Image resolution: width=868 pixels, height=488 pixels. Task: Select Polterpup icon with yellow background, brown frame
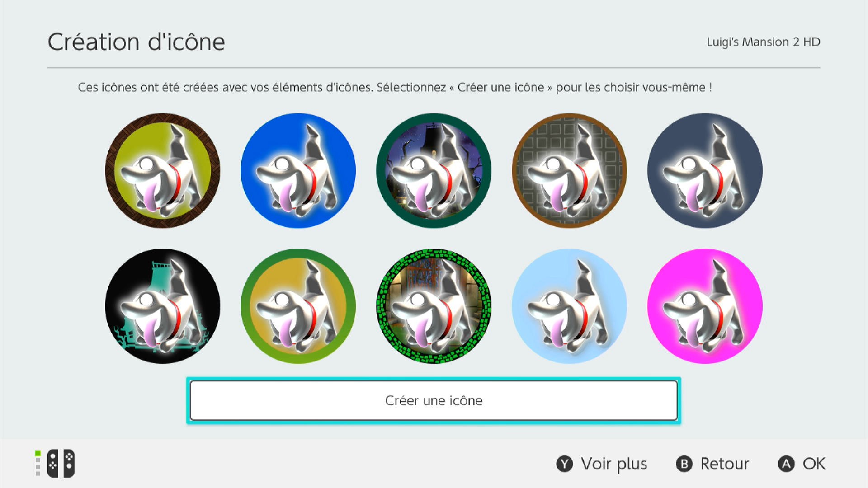(163, 171)
